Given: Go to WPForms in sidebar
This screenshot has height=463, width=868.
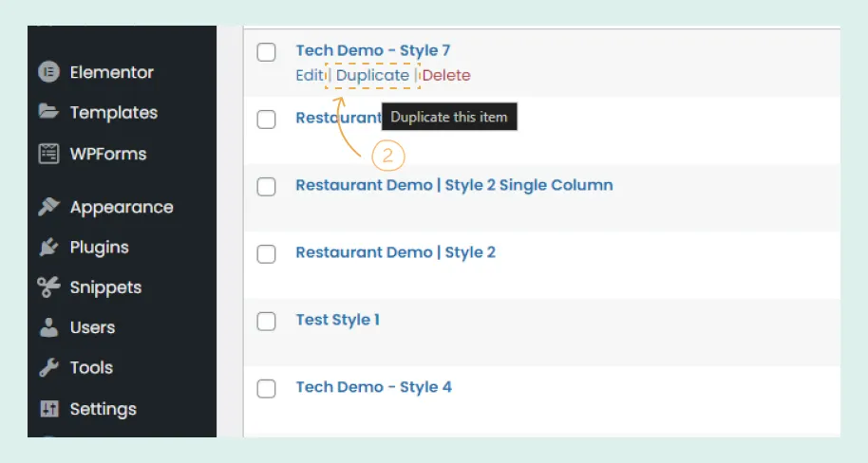Looking at the screenshot, I should click(x=108, y=154).
